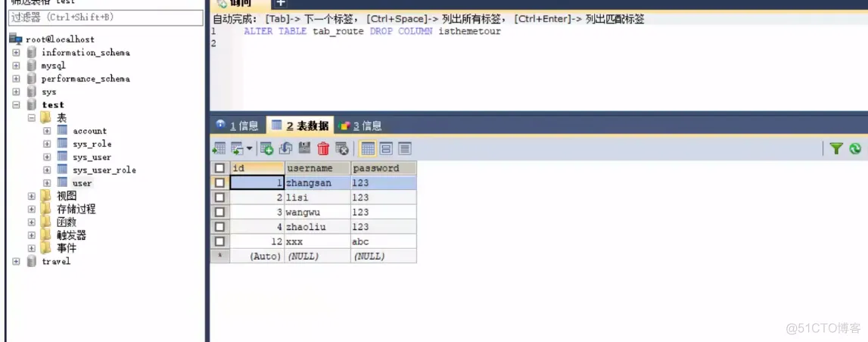Click the (Auto) new row id cell

click(257, 256)
